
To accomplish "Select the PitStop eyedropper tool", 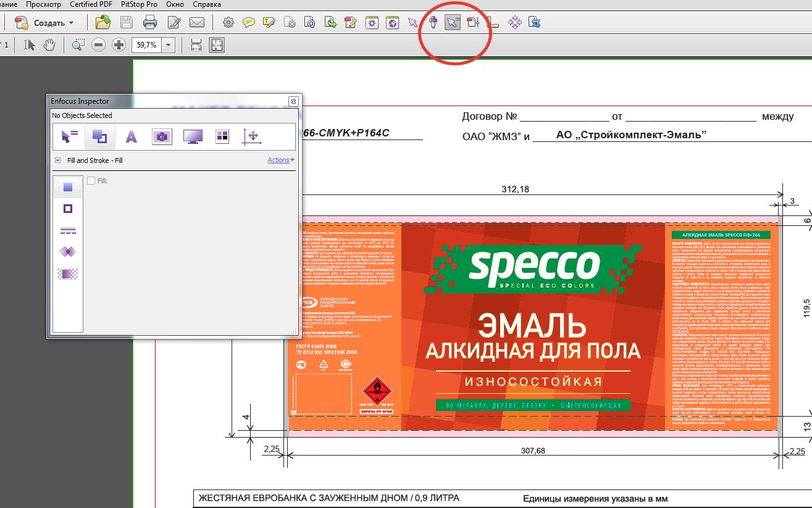I will (x=433, y=23).
